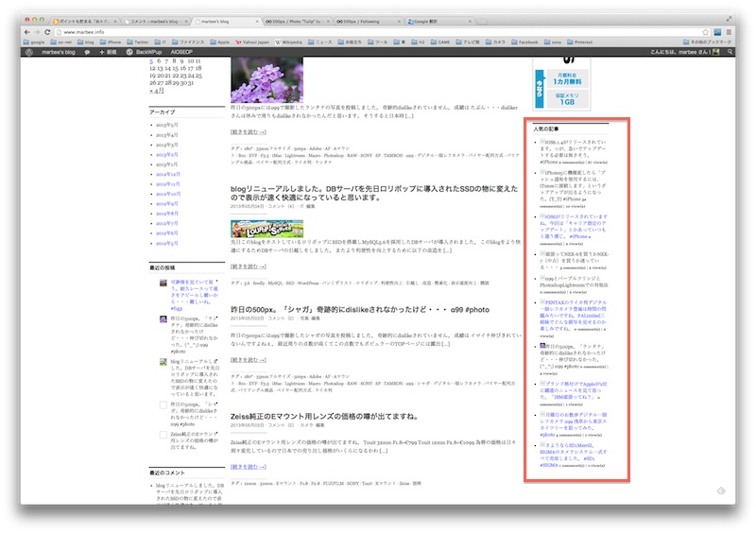This screenshot has width=756, height=533.
Task: Open the 2012年12月 archive link
Action: click(168, 174)
